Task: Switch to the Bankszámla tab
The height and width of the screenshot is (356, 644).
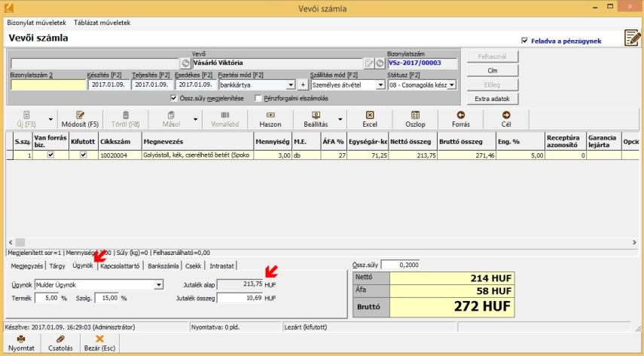Action: pos(163,265)
